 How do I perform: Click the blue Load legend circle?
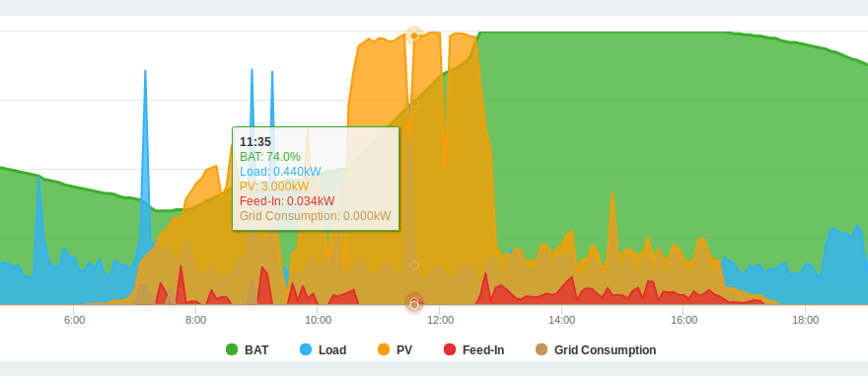306,349
